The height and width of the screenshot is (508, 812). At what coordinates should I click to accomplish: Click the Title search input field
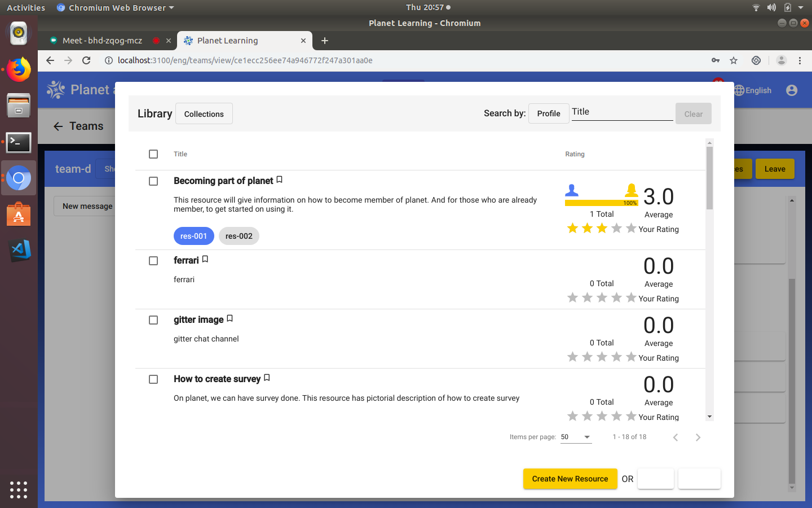click(622, 112)
